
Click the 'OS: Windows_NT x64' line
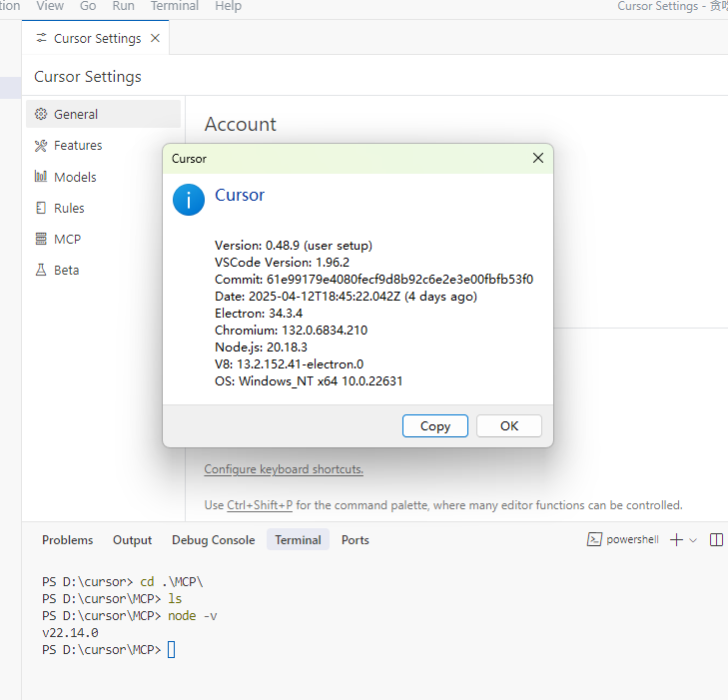click(x=309, y=381)
